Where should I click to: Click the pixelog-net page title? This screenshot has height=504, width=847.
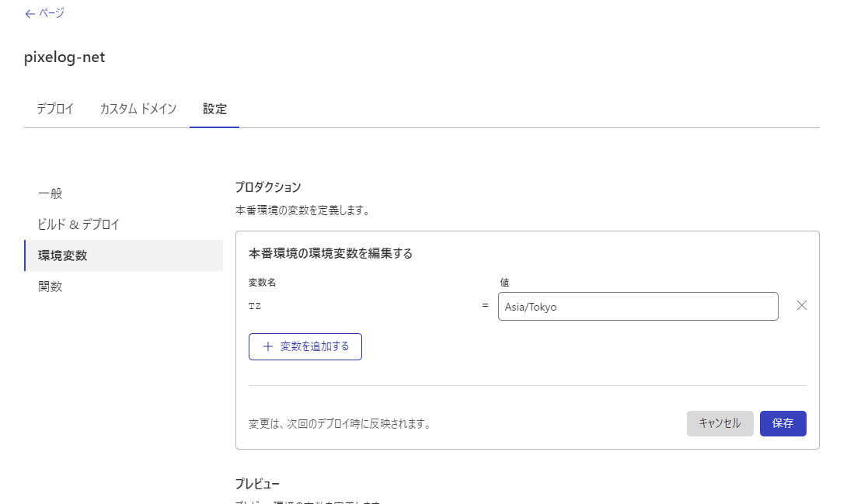pyautogui.click(x=64, y=57)
